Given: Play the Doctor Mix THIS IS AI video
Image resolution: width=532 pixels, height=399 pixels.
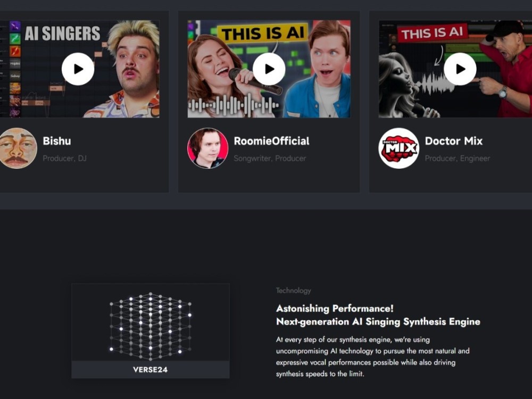Looking at the screenshot, I should pos(460,69).
